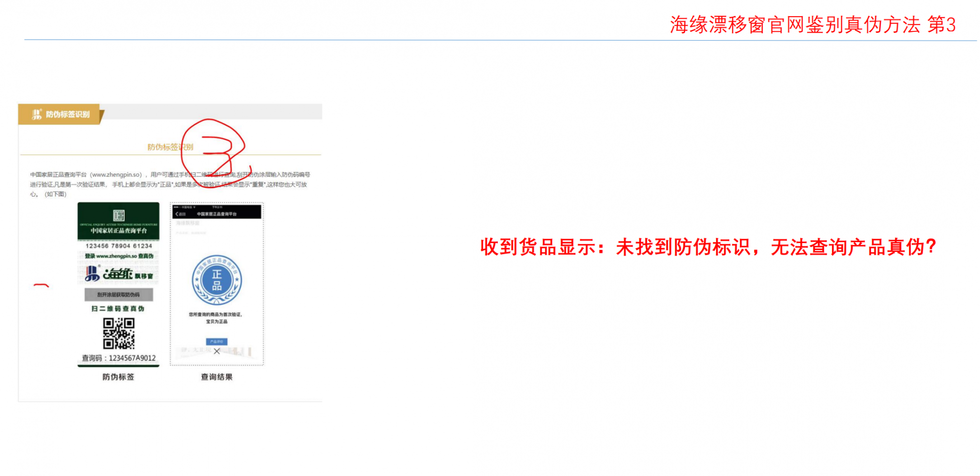Click the phone header title 中国家居正品查询平台

[x=217, y=214]
